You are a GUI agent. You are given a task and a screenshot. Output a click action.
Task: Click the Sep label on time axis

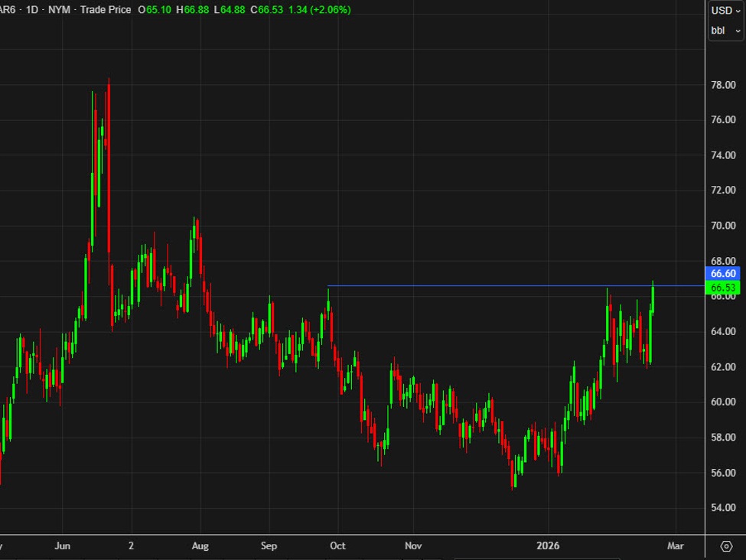(x=269, y=546)
